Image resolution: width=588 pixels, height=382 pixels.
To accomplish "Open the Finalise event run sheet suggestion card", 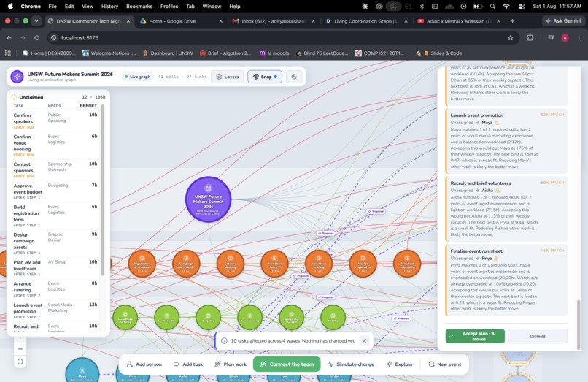I will coord(506,280).
